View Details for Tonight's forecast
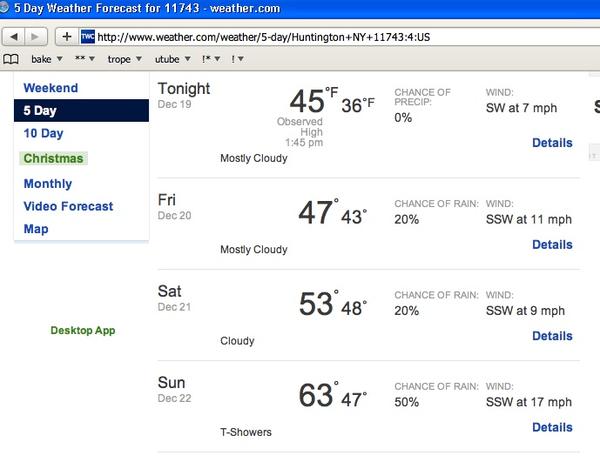Screen dimensions: 600x462 pyautogui.click(x=552, y=143)
